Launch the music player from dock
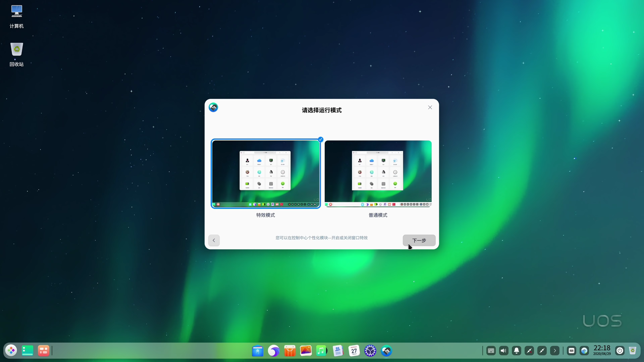Screen dimensions: 644x362 click(x=322, y=351)
